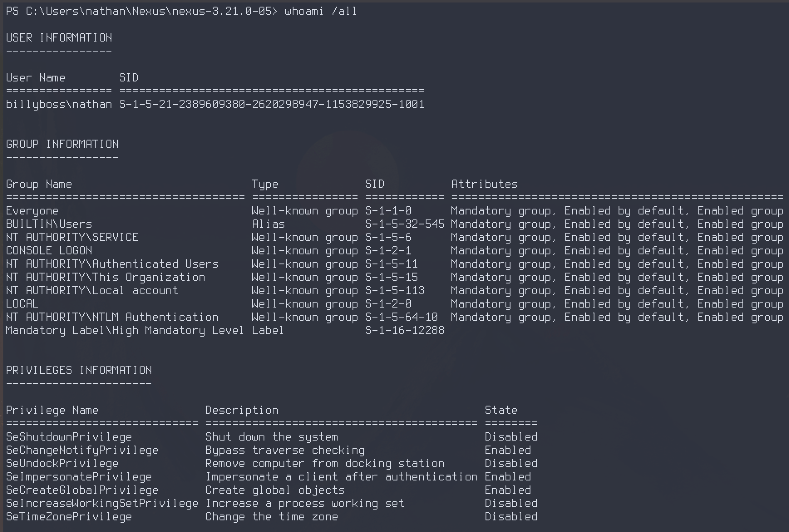789x532 pixels.
Task: Click the 'Label' type value
Action: coord(268,330)
